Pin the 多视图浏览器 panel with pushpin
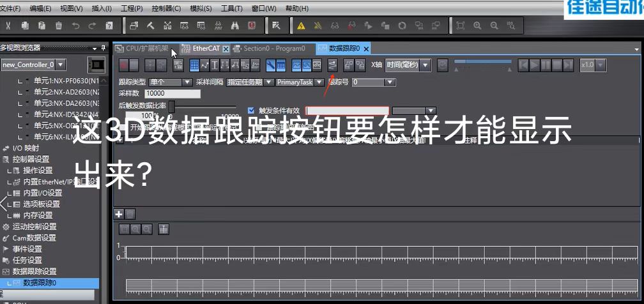The image size is (644, 304). [x=103, y=48]
